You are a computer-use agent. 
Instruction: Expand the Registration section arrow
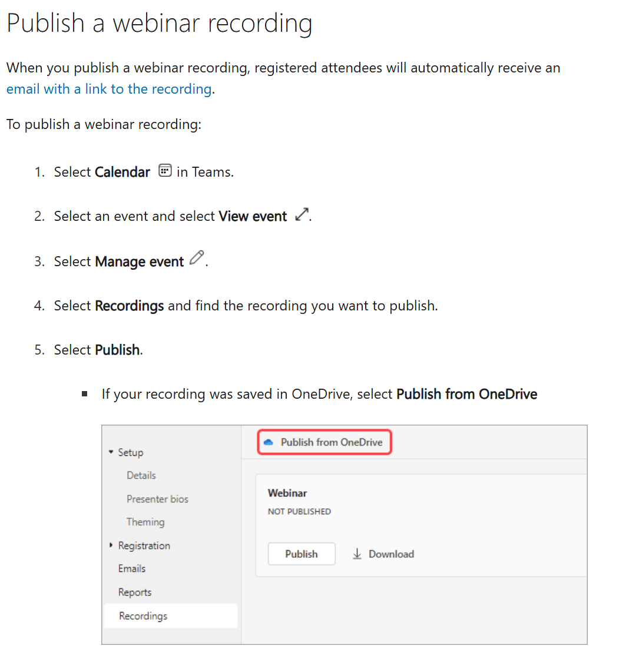click(111, 545)
